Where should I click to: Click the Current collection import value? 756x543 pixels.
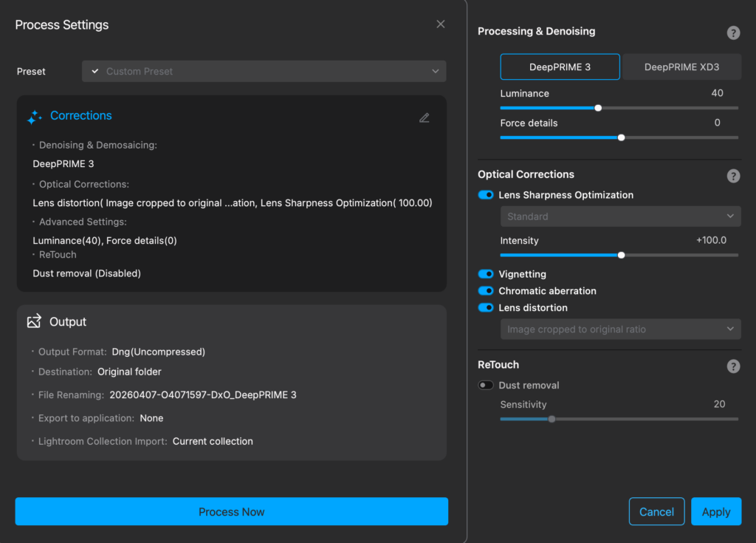[x=213, y=441]
